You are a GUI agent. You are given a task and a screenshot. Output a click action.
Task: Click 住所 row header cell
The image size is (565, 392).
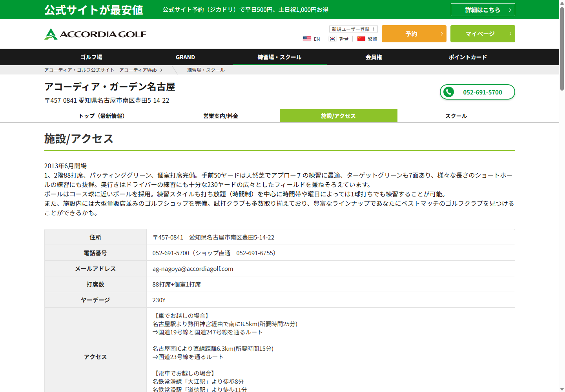[x=95, y=237]
